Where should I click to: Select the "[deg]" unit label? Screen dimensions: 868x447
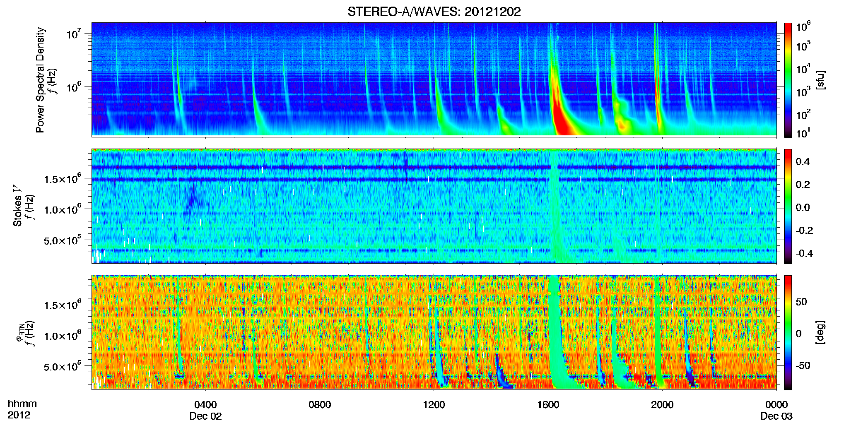pyautogui.click(x=820, y=332)
